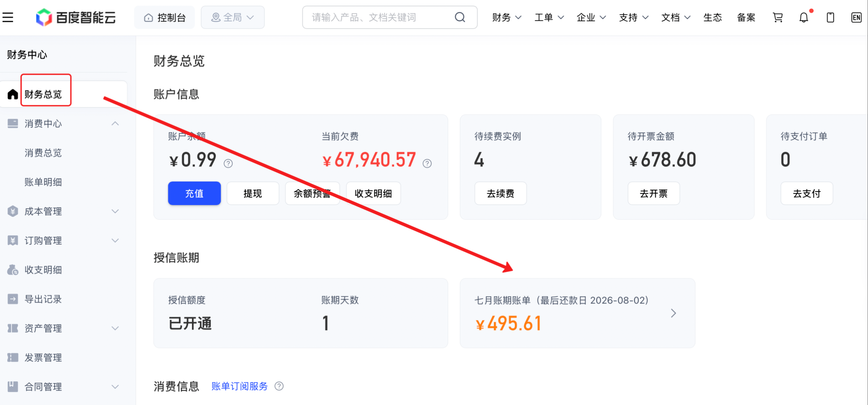The width and height of the screenshot is (868, 405).
Task: Click the help icon next to 账单订阅服务
Action: click(x=279, y=386)
